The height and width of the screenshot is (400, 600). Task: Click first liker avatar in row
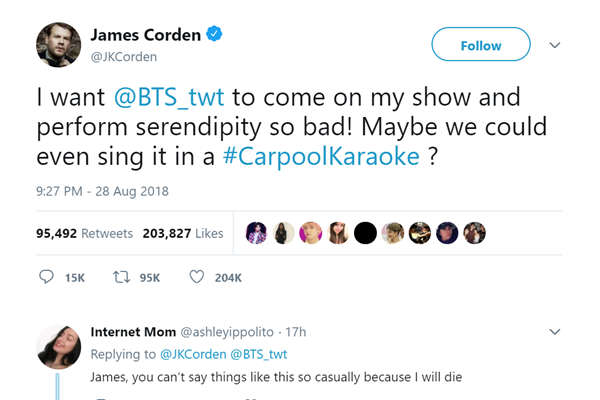[256, 232]
